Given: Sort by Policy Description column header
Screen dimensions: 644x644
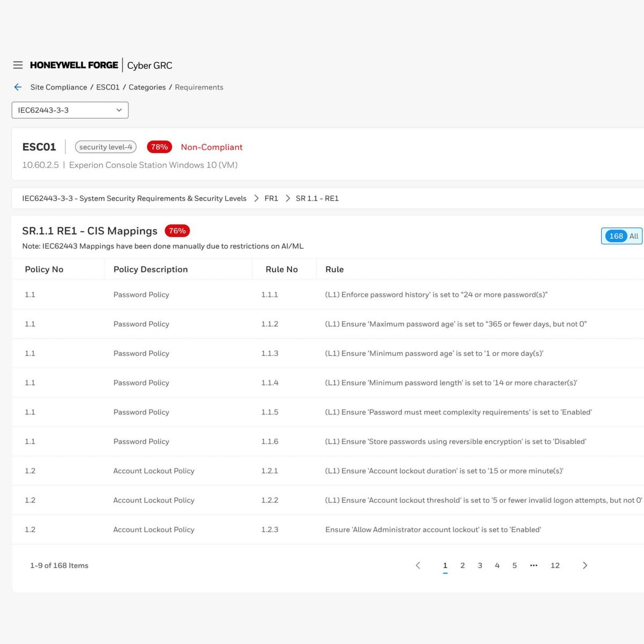Looking at the screenshot, I should tap(150, 269).
